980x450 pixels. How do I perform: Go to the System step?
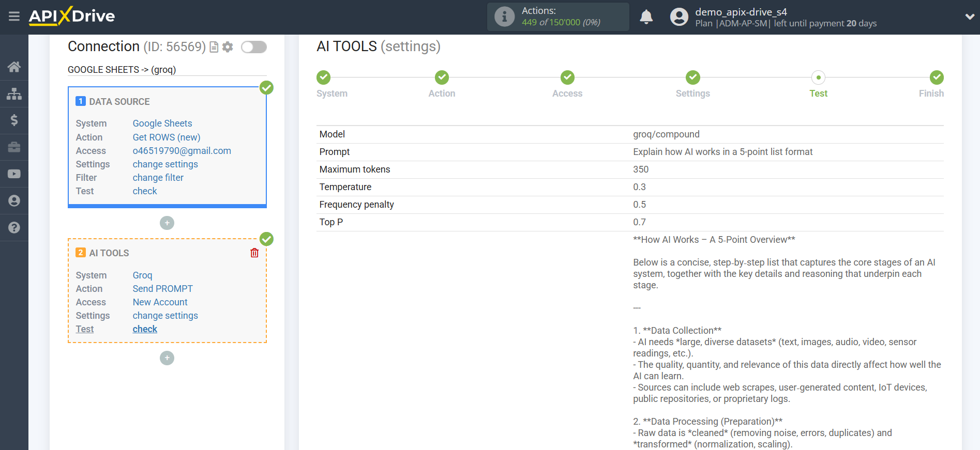click(324, 77)
